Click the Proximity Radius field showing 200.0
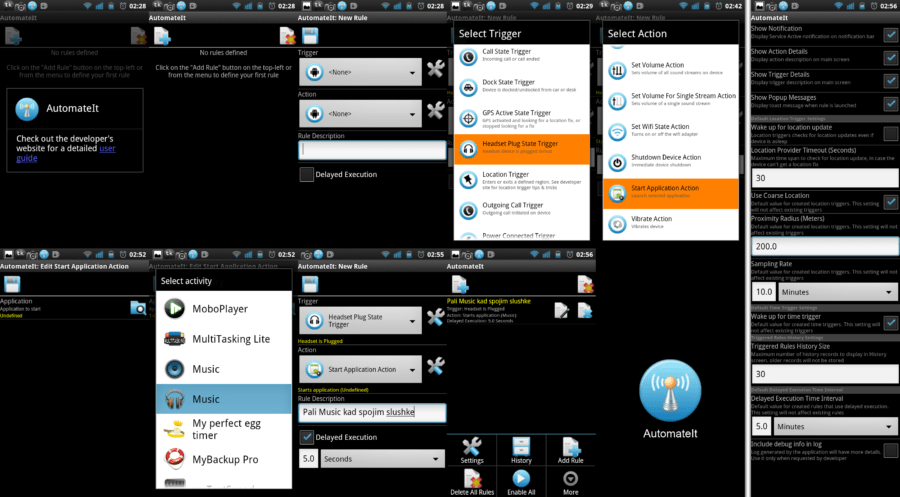Viewport: 900px width, 497px height. point(825,246)
